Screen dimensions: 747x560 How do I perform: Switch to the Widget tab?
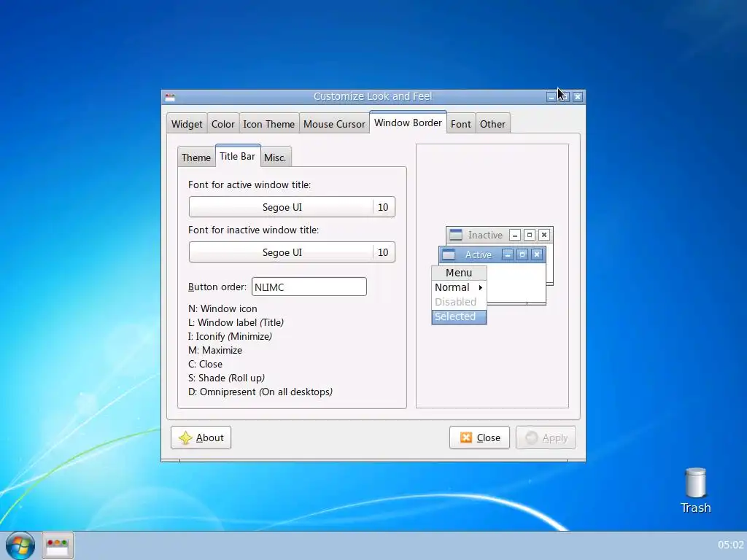click(187, 124)
